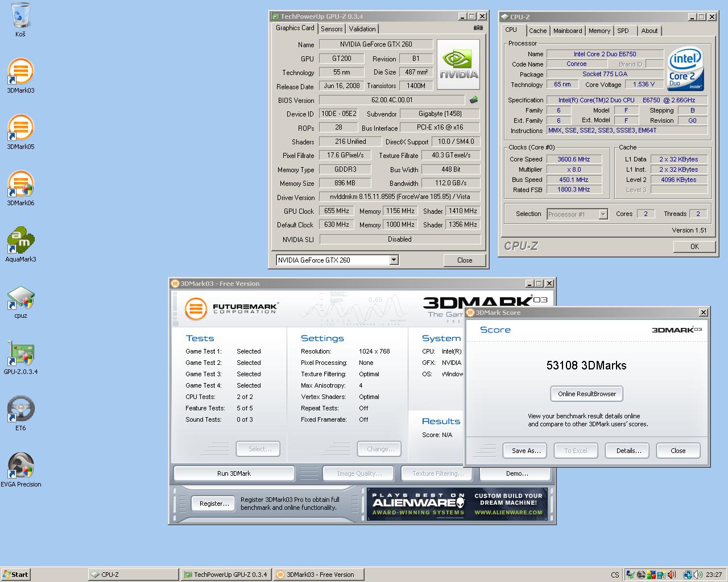728x582 pixels.
Task: Click the Register... button
Action: tap(214, 503)
